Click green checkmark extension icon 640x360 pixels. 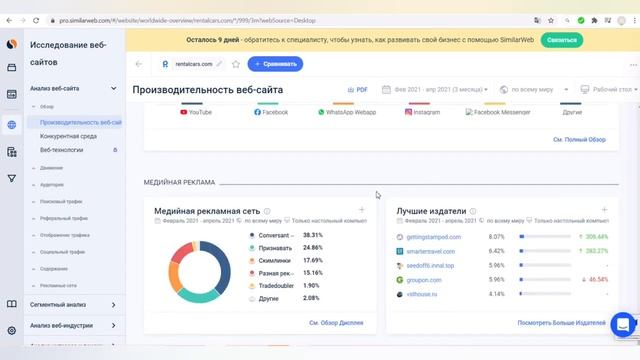click(x=580, y=20)
